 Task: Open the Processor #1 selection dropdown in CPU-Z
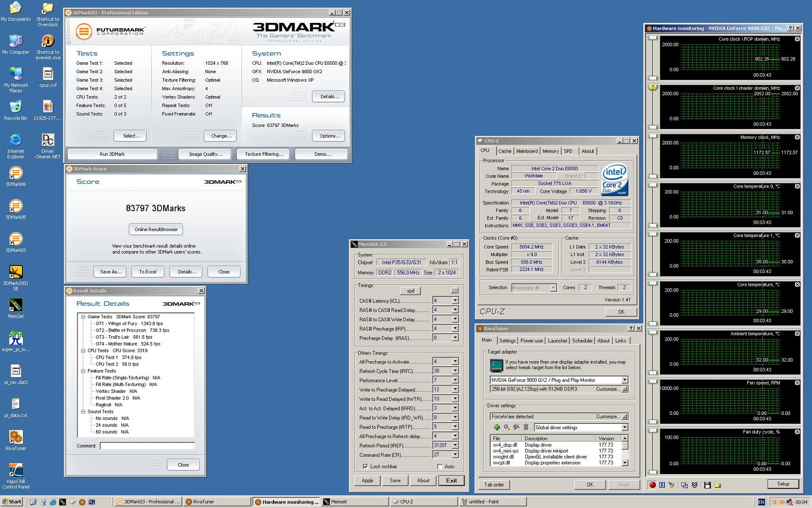click(x=553, y=288)
